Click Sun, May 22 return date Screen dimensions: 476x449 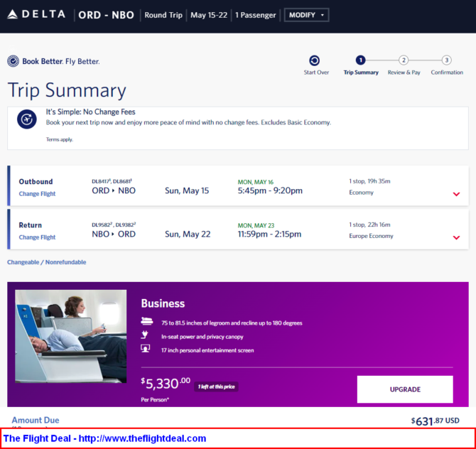tap(188, 234)
